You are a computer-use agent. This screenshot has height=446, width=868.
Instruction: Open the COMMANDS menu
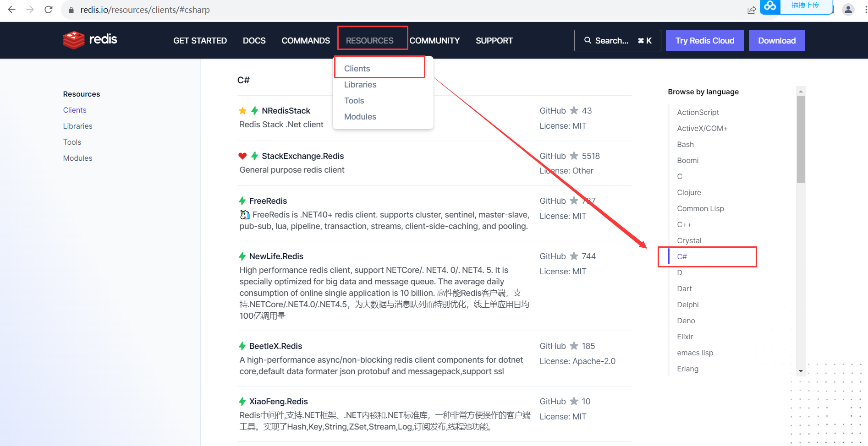[306, 41]
